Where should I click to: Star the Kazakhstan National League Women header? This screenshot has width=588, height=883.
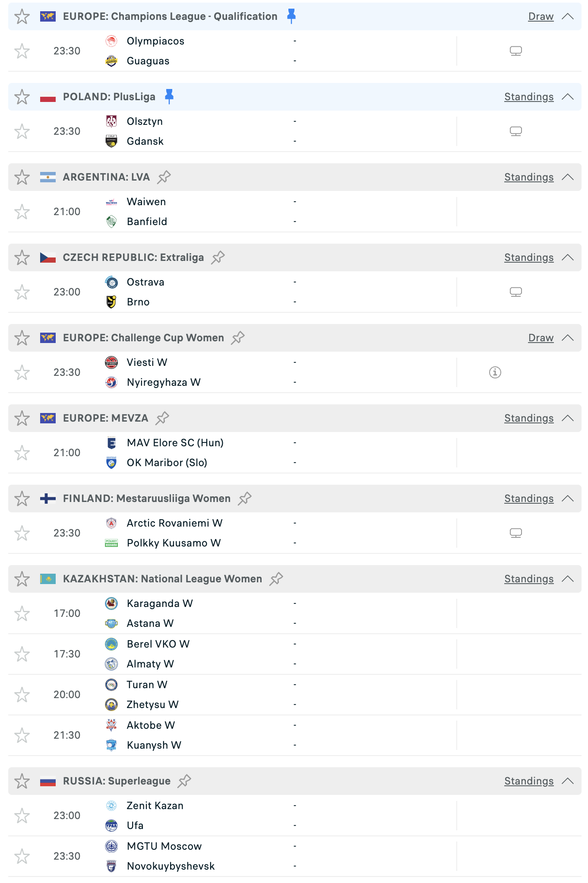pos(22,579)
